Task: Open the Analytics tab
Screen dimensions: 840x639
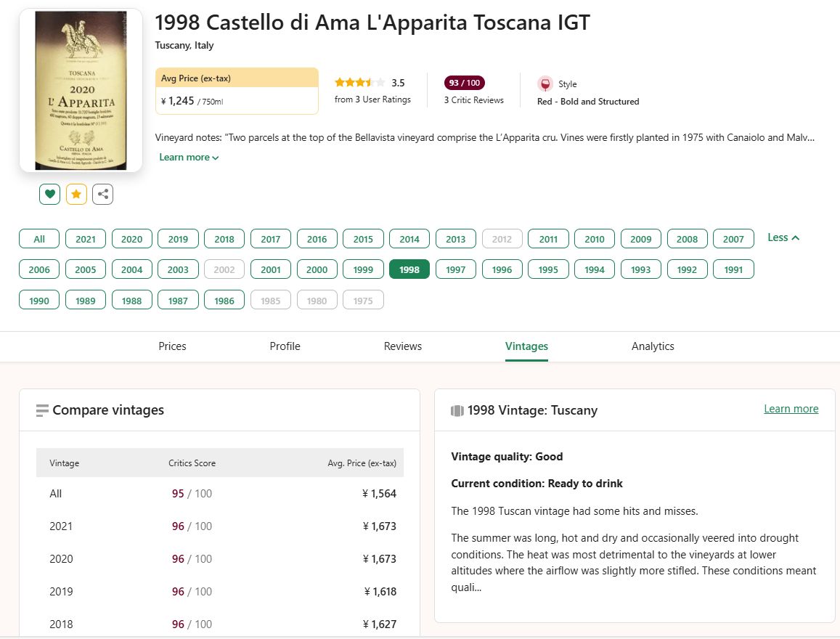Action: point(653,346)
